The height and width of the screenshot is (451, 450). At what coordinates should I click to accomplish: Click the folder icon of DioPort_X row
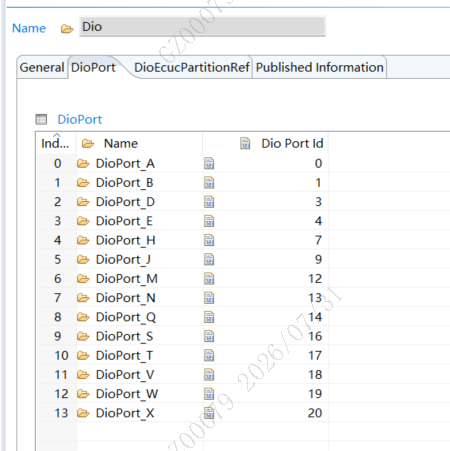tap(83, 413)
